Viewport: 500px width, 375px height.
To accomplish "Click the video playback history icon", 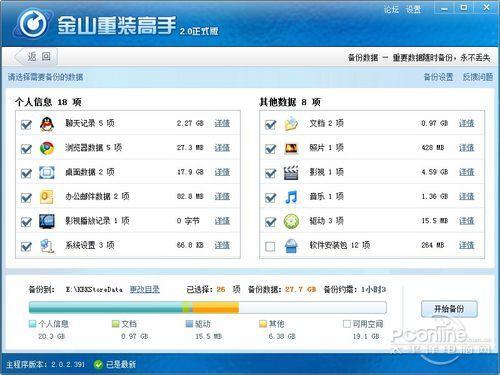I will tap(47, 221).
